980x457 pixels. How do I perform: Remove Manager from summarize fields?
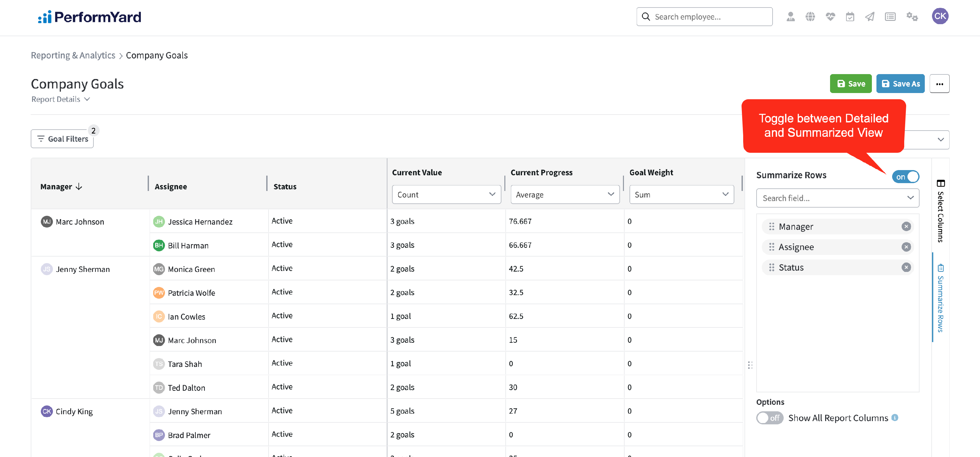[x=906, y=227]
